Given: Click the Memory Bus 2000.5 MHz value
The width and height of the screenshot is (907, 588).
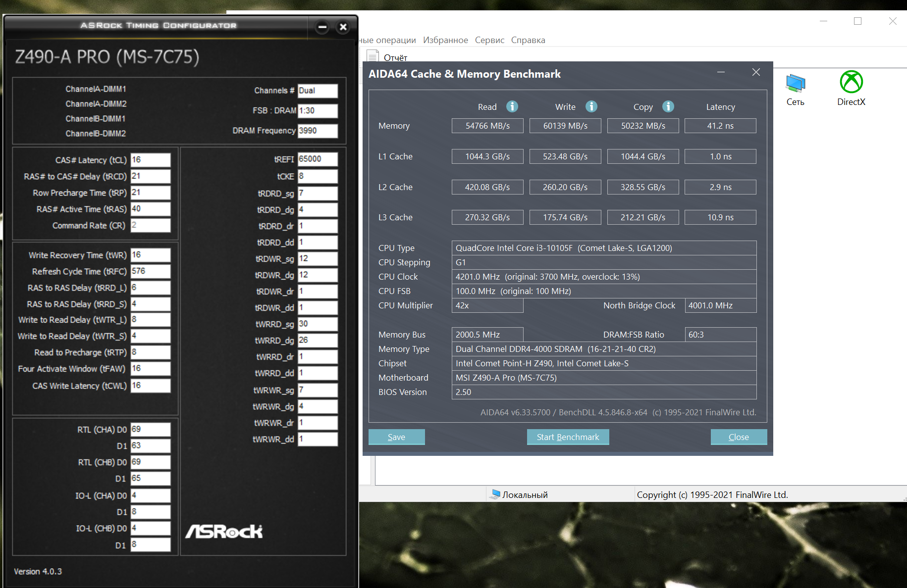Looking at the screenshot, I should 487,335.
